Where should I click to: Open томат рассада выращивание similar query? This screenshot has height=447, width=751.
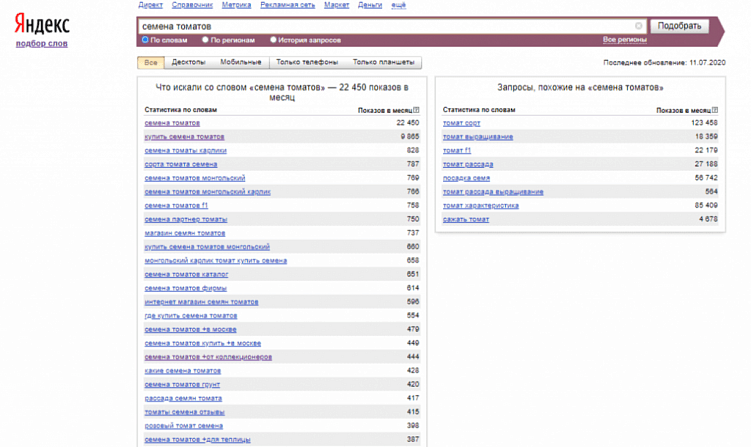[493, 192]
